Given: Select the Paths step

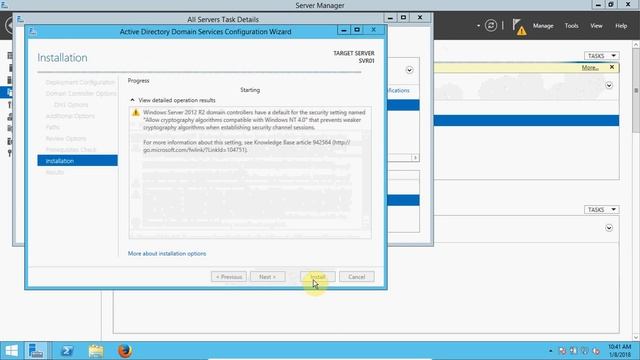Looking at the screenshot, I should (x=52, y=127).
